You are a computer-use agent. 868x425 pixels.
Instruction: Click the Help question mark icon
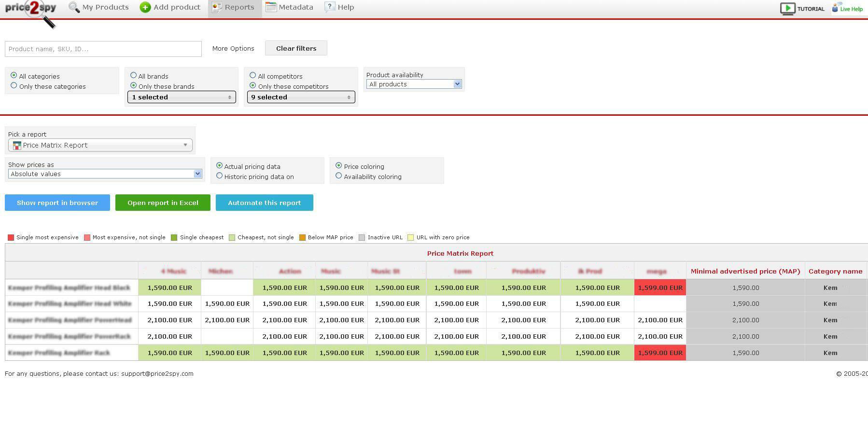point(329,7)
